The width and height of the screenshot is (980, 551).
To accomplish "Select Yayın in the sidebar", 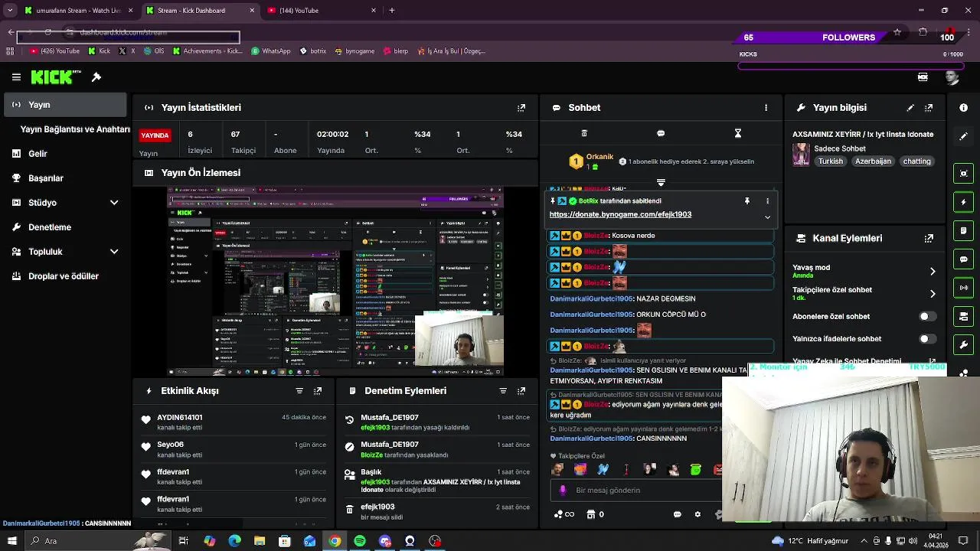I will pos(66,105).
